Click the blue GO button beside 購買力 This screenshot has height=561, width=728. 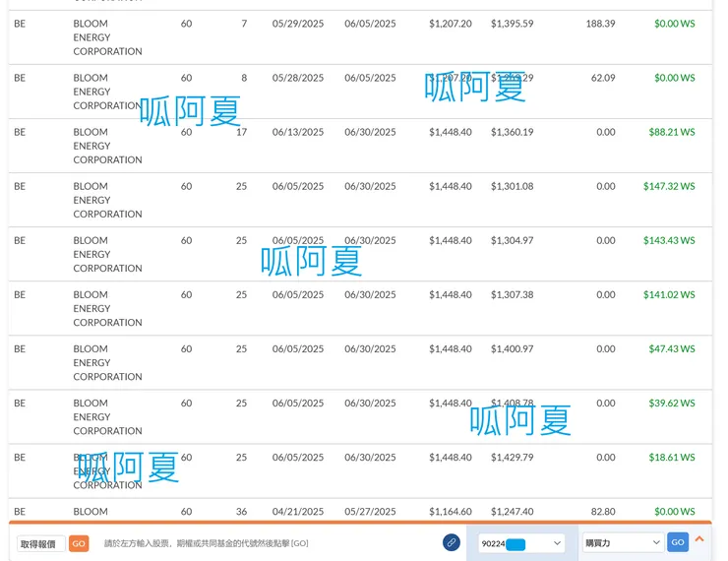coord(678,542)
